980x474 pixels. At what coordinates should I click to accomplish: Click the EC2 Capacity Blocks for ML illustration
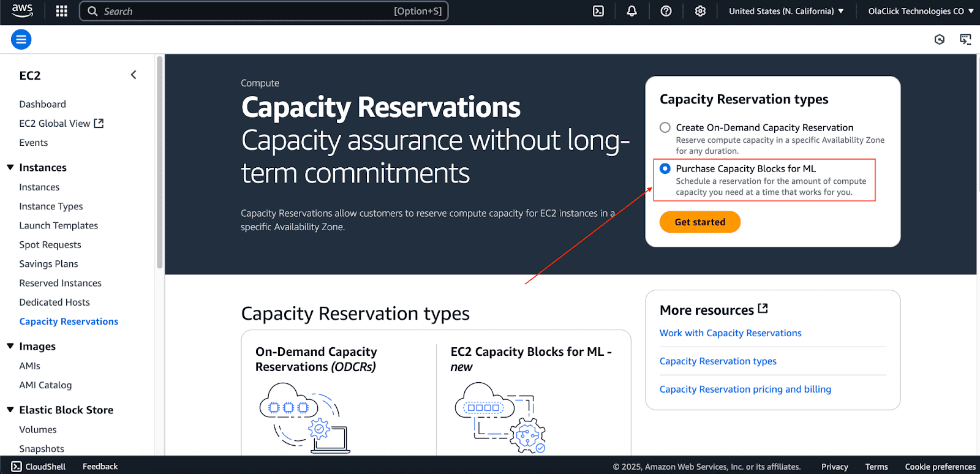(500, 418)
